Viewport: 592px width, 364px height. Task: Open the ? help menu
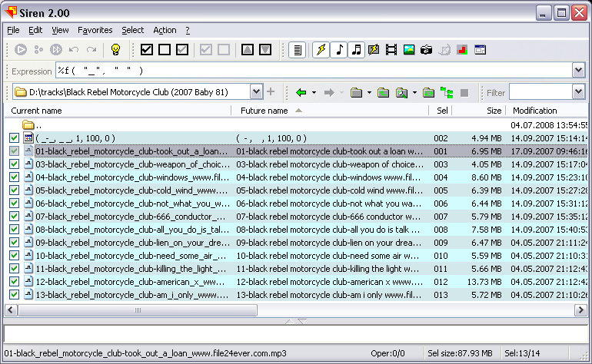tap(188, 30)
